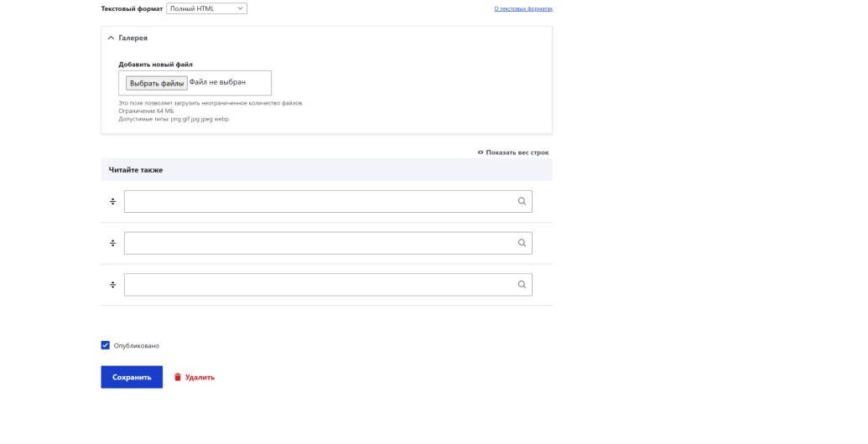Click search icon in second field
This screenshot has width=868, height=444.
click(x=522, y=243)
